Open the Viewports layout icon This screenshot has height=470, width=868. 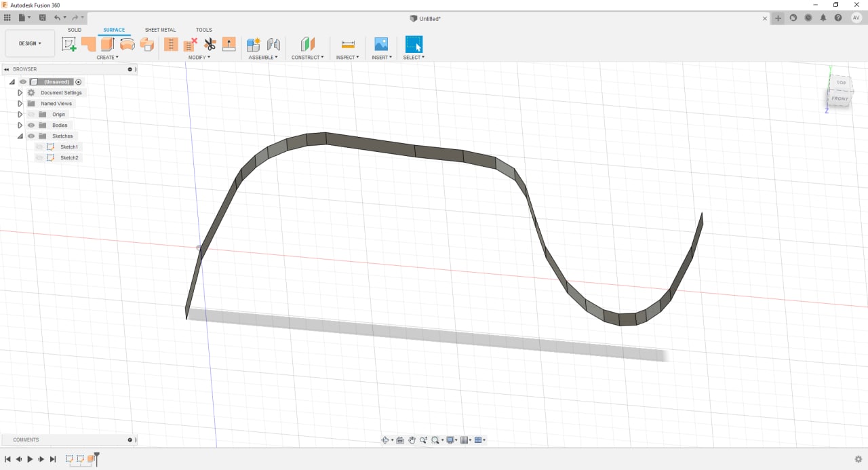[x=478, y=440]
